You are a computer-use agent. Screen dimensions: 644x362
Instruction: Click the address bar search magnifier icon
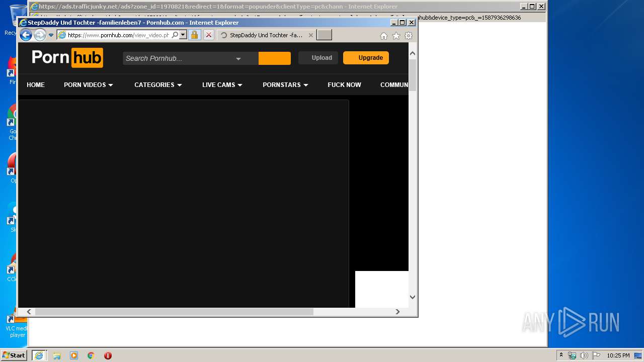(x=175, y=35)
